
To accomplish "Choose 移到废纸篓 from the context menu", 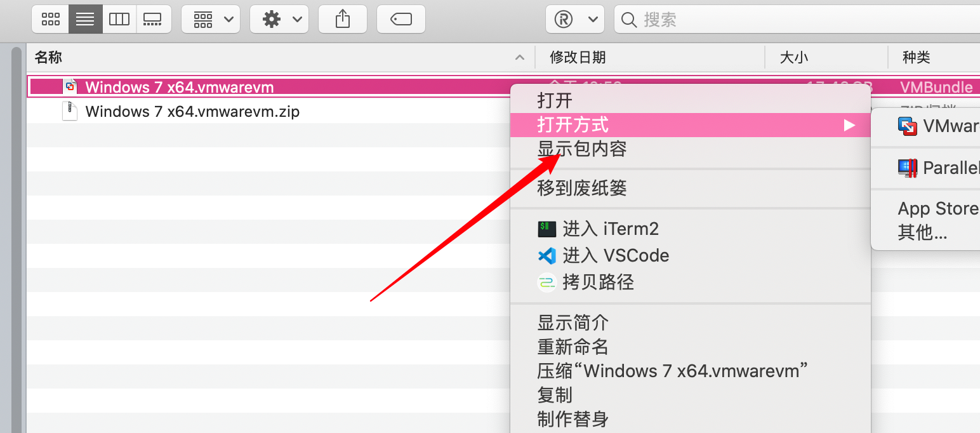I will (x=691, y=188).
